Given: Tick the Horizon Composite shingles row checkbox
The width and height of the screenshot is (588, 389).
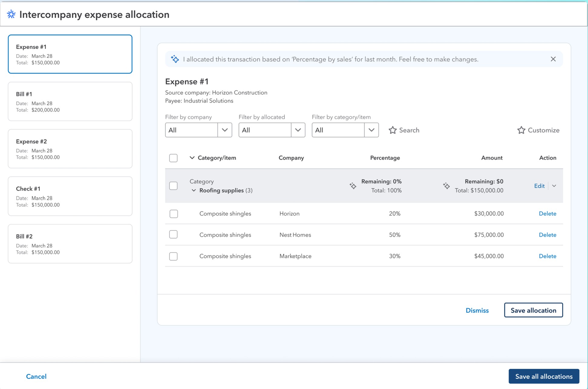Looking at the screenshot, I should click(x=173, y=214).
